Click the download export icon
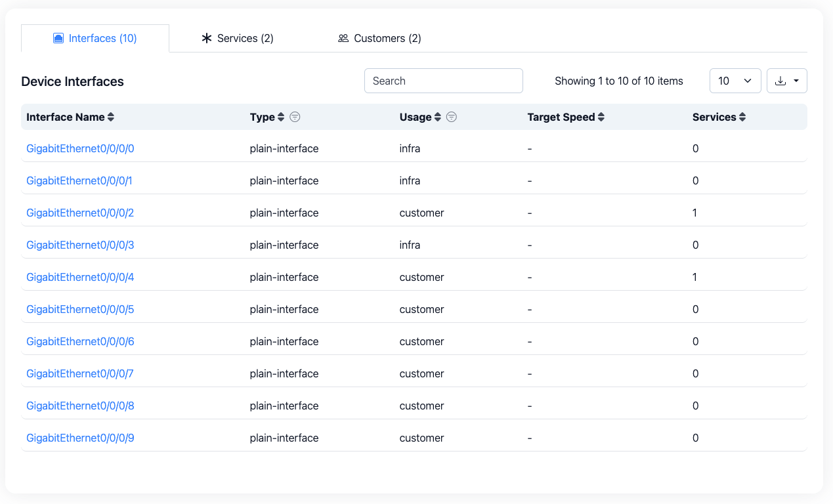Viewport: 833px width, 504px height. click(x=780, y=81)
